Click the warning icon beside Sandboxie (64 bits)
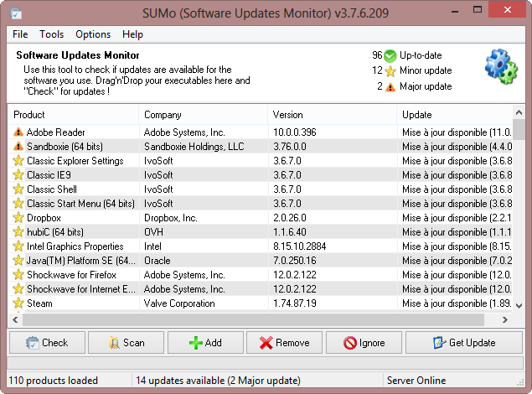The height and width of the screenshot is (394, 532). (18, 146)
